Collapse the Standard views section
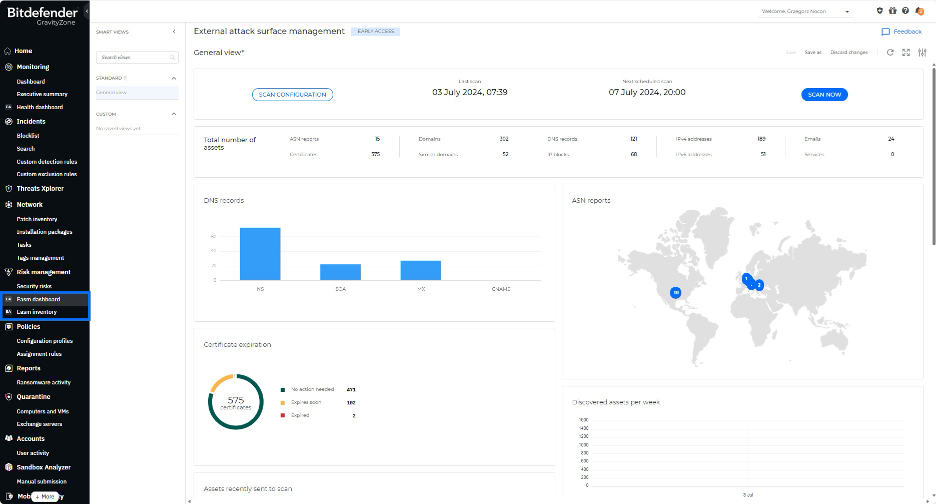The image size is (936, 504). pyautogui.click(x=174, y=77)
